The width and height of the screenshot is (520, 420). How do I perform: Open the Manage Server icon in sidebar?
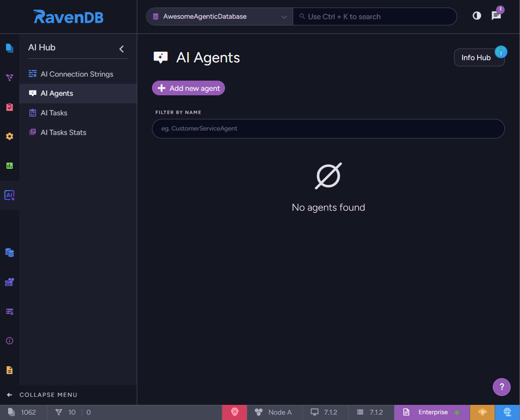click(x=9, y=312)
